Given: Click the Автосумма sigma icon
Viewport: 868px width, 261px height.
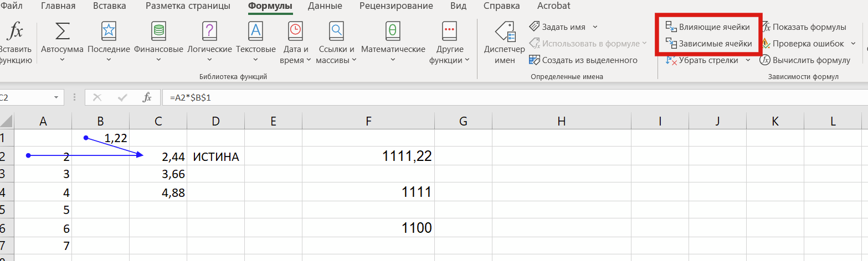Looking at the screenshot, I should [x=63, y=31].
